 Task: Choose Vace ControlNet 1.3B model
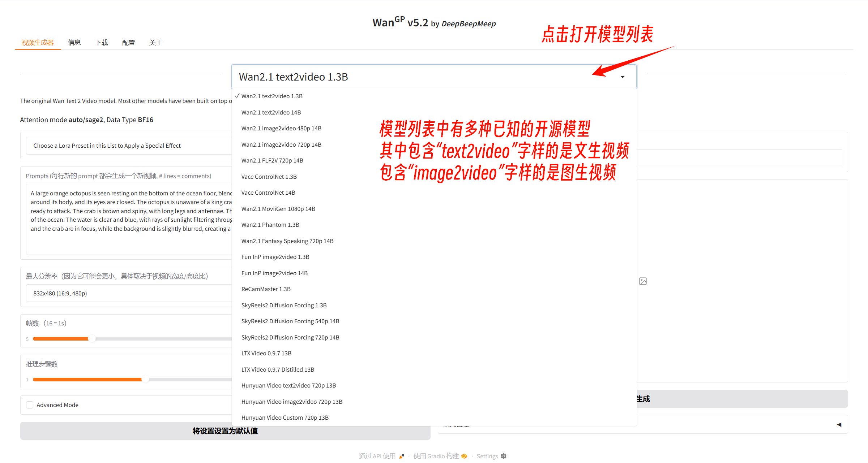click(x=434, y=177)
